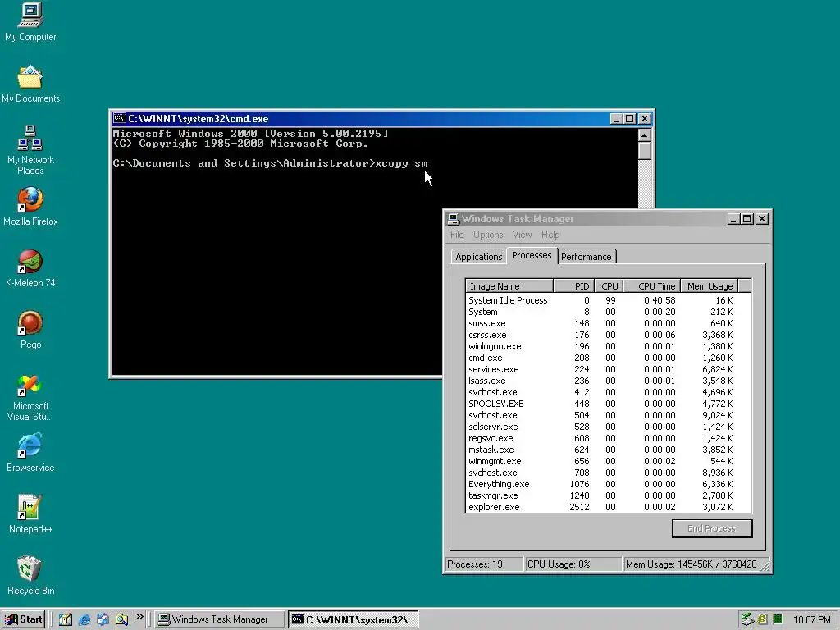840x630 pixels.
Task: Select the winlogon.exe process row
Action: 608,347
